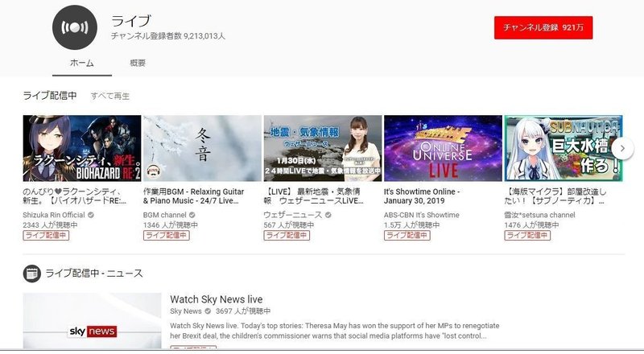
Task: Open title 【海版マイクラ】部屋改造したい！
Action: tap(555, 196)
